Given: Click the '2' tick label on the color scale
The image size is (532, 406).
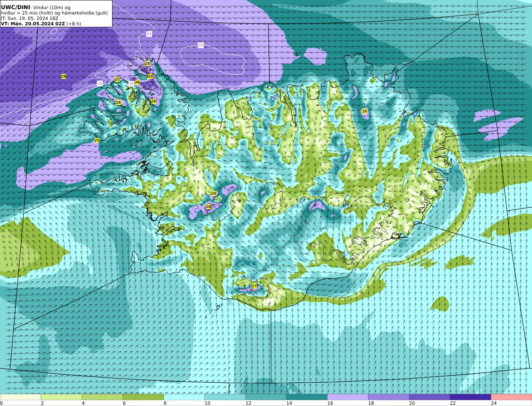Looking at the screenshot, I should (x=42, y=403).
